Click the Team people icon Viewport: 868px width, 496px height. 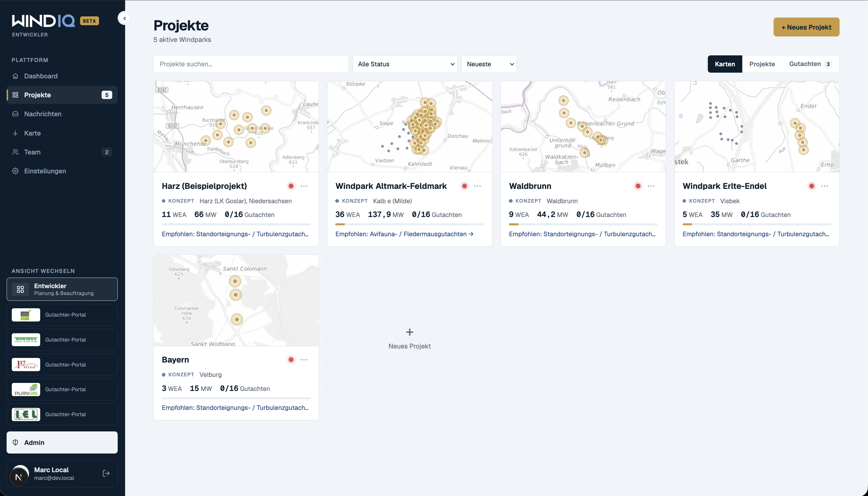[15, 152]
